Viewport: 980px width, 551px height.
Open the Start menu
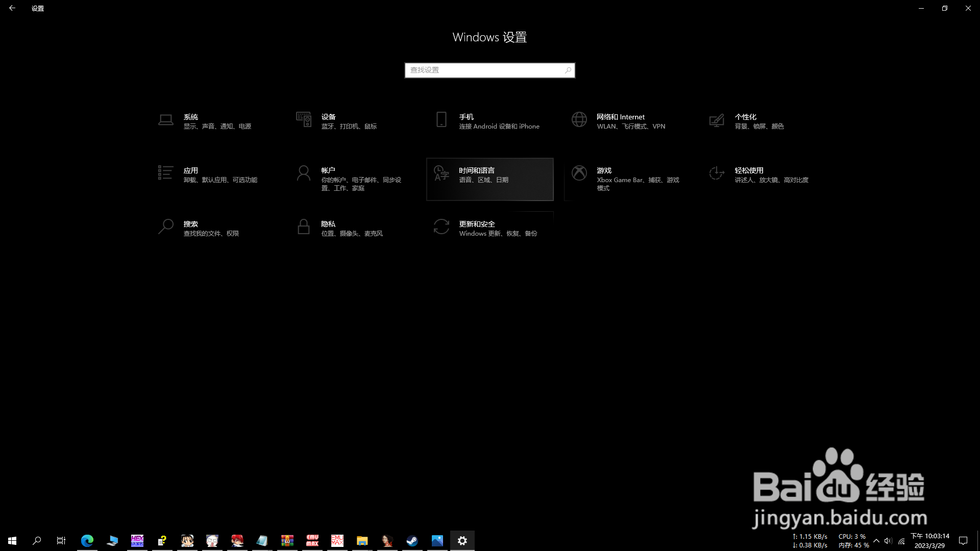click(x=12, y=540)
